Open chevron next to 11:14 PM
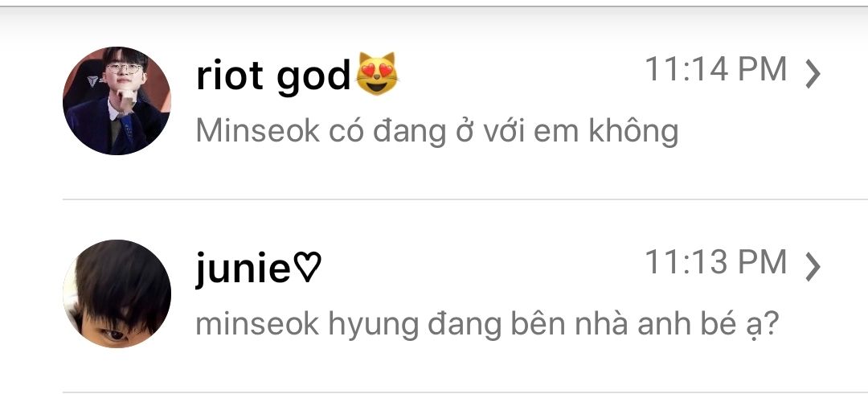The image size is (868, 394). [x=812, y=74]
